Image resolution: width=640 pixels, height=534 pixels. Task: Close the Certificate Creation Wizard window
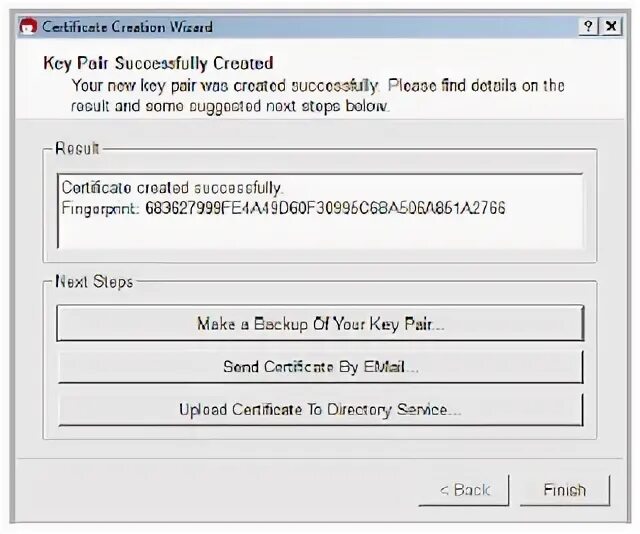[x=611, y=27]
